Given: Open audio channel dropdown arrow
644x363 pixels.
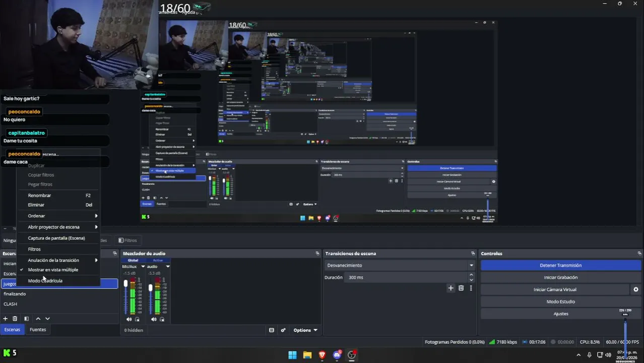Looking at the screenshot, I should click(168, 267).
